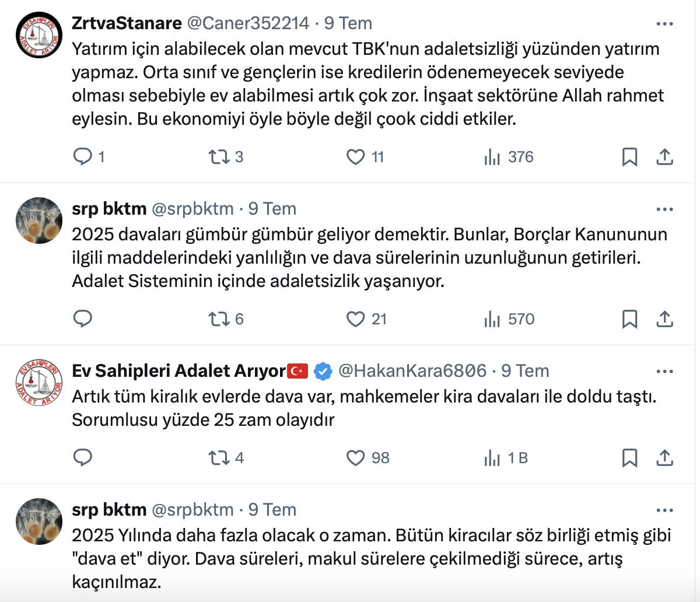Image resolution: width=700 pixels, height=602 pixels.
Task: Share ZrtvaStanare's tweet via share icon
Action: (x=665, y=156)
